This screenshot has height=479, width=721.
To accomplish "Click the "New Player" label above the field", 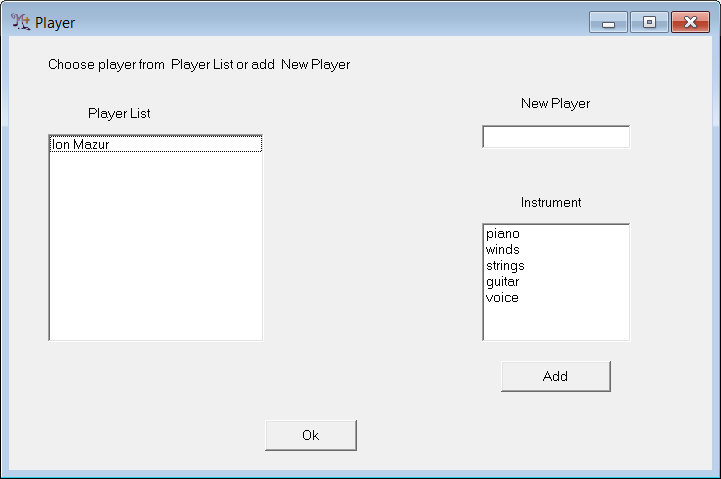I will pyautogui.click(x=555, y=104).
